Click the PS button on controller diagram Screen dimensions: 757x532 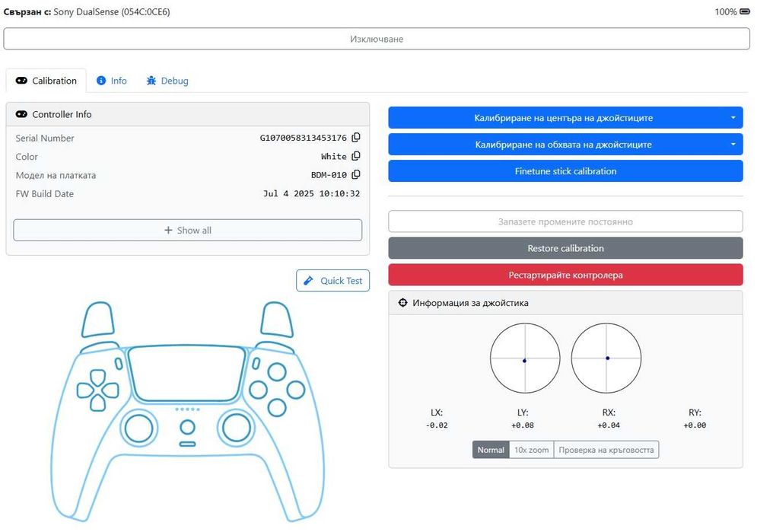[x=187, y=427]
